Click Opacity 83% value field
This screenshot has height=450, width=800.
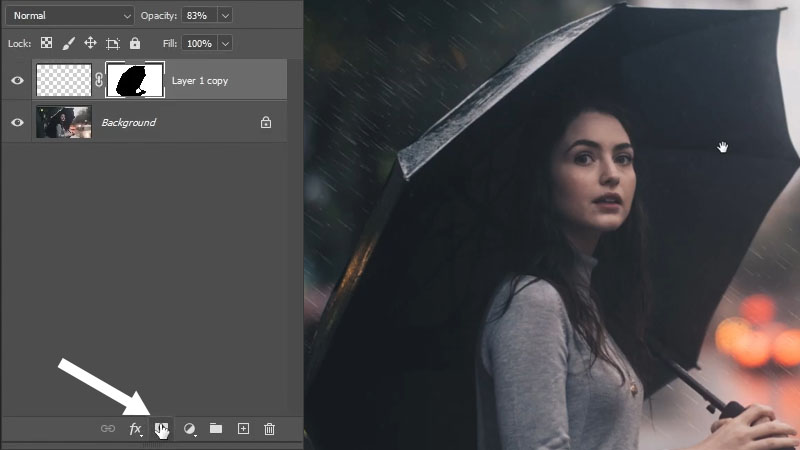click(199, 15)
